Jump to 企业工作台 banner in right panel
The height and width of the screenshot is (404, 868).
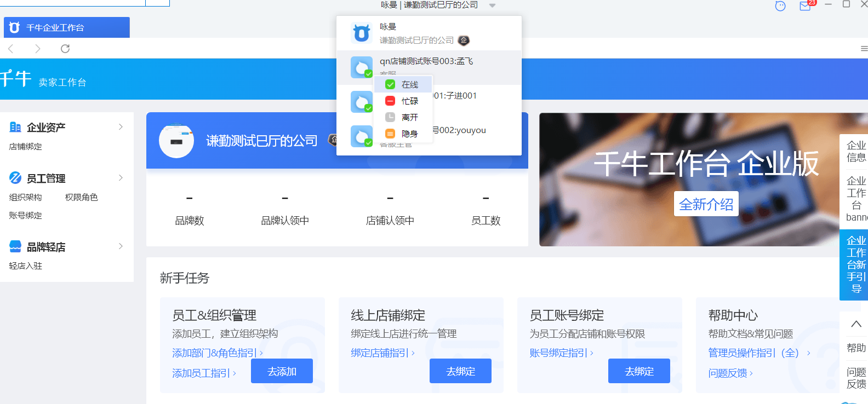856,199
